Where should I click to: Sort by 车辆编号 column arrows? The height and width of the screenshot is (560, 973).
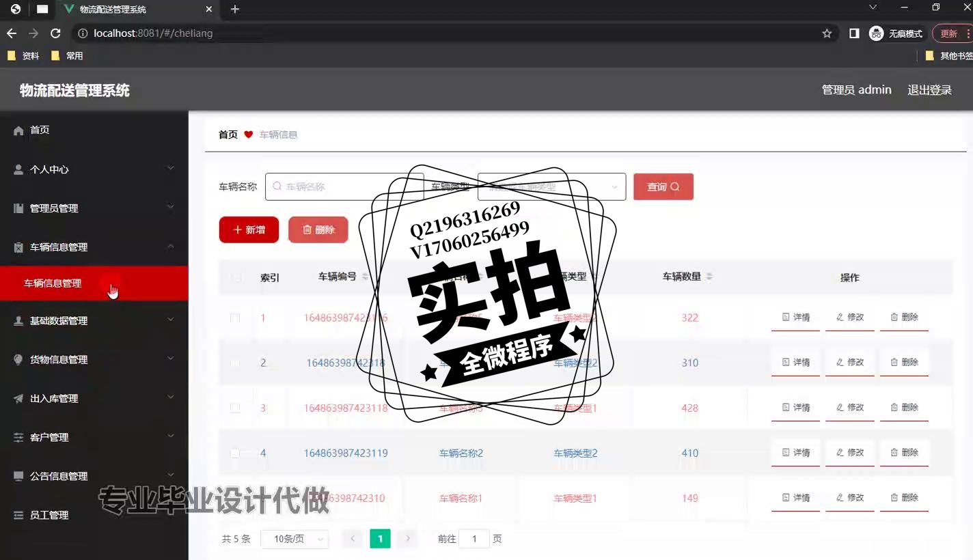click(366, 277)
